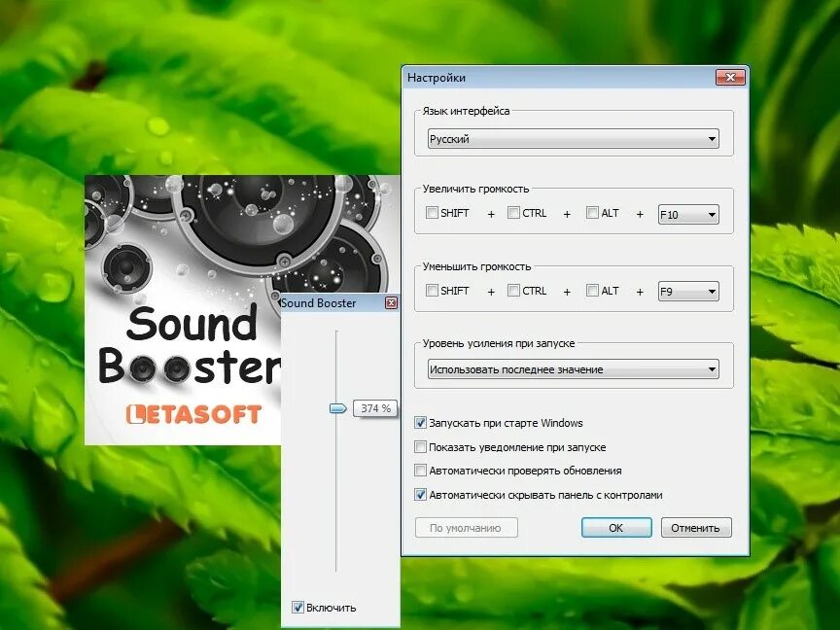Check ALT for Увеличить громкость
840x630 pixels.
pyautogui.click(x=592, y=213)
